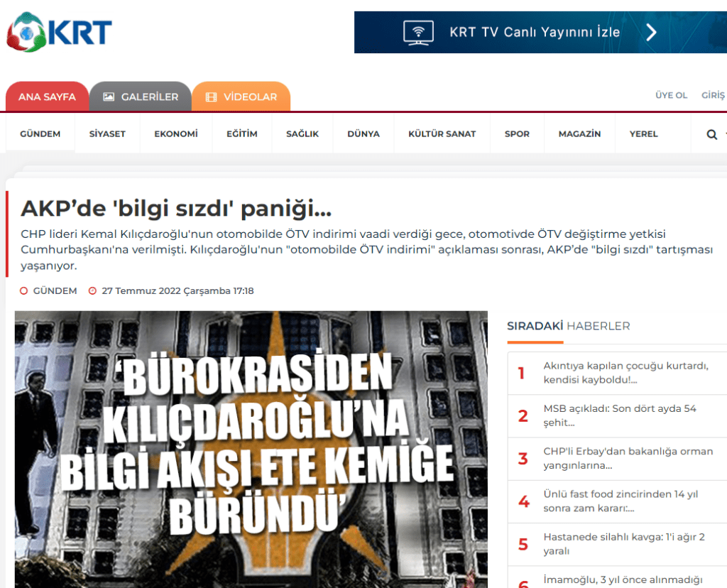This screenshot has height=588, width=727.
Task: Open the fast food zinciri zam news
Action: (x=619, y=501)
